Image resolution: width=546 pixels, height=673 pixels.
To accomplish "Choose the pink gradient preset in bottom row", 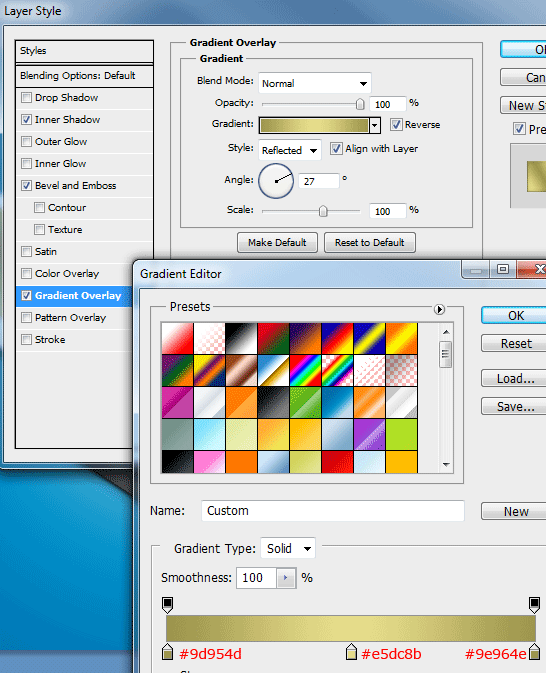I will pyautogui.click(x=209, y=462).
